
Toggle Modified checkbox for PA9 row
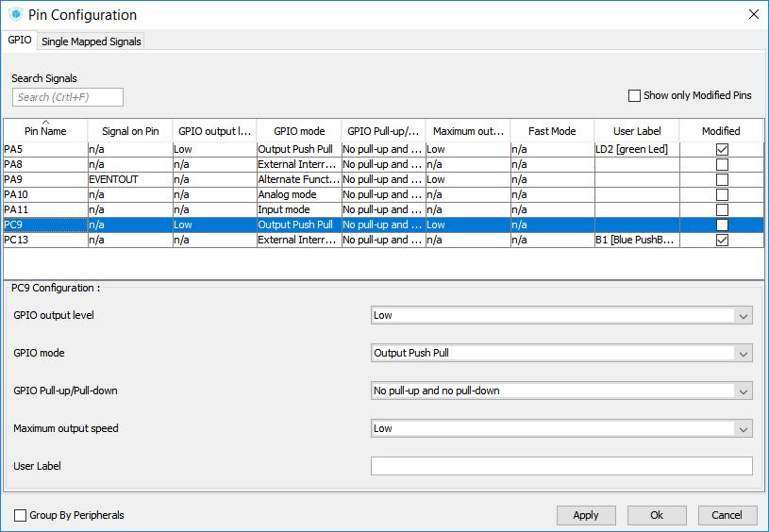coord(722,179)
